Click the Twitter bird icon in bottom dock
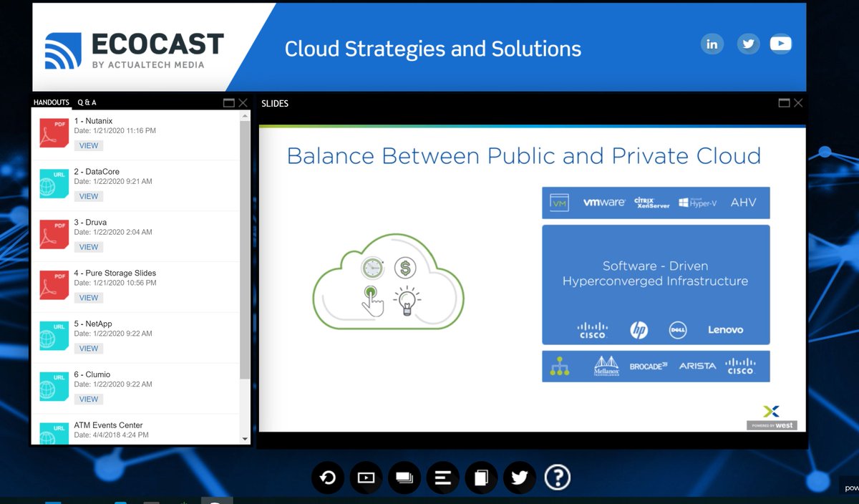Screen dimensions: 859x504 pos(520,478)
